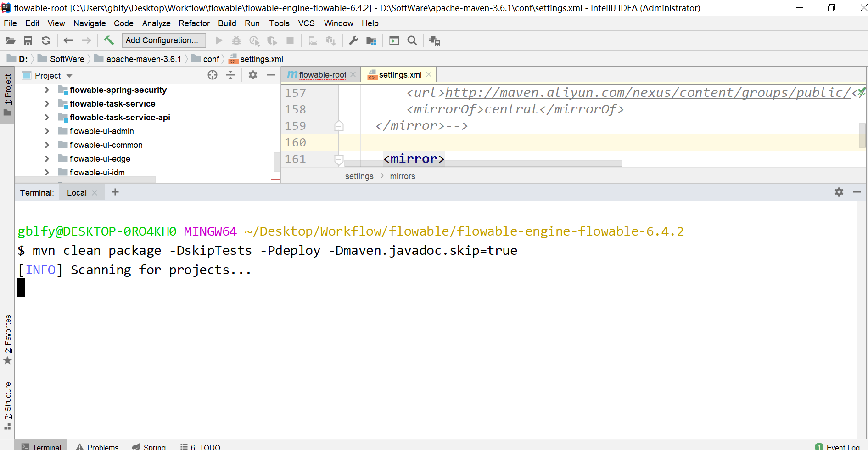Click the Build Project hammer icon
The image size is (868, 450).
pos(109,40)
